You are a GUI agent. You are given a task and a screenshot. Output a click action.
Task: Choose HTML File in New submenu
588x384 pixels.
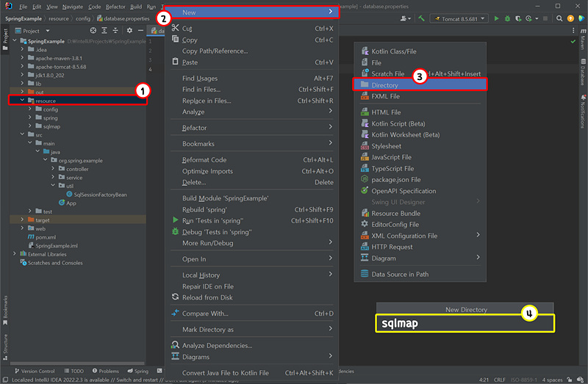click(x=420, y=112)
